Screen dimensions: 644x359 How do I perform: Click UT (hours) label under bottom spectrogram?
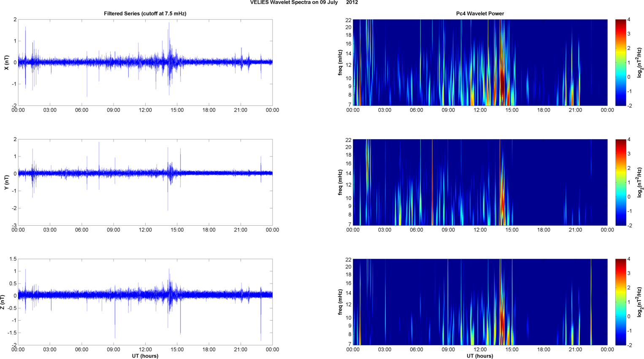tap(480, 356)
